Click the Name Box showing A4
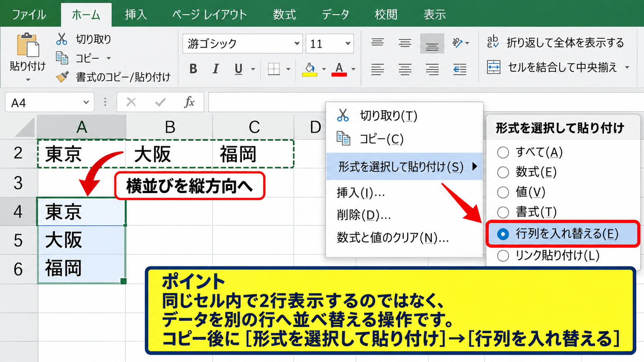The image size is (644, 362). tap(50, 102)
